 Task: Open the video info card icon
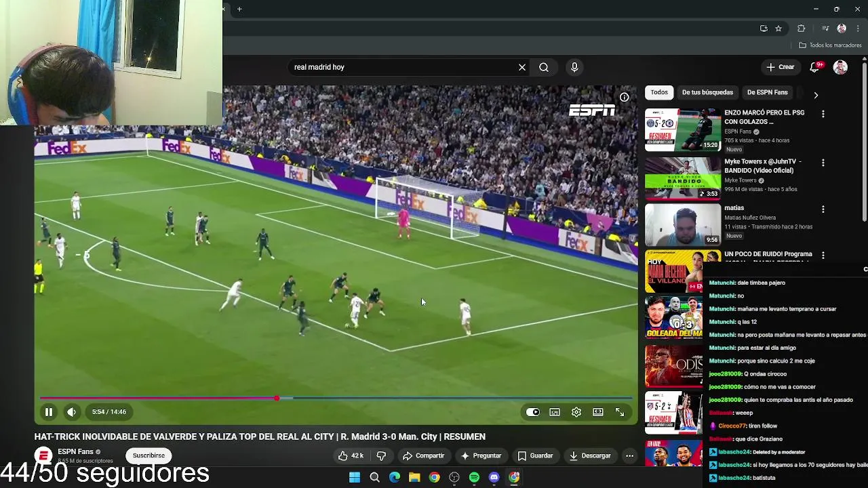[x=624, y=97]
